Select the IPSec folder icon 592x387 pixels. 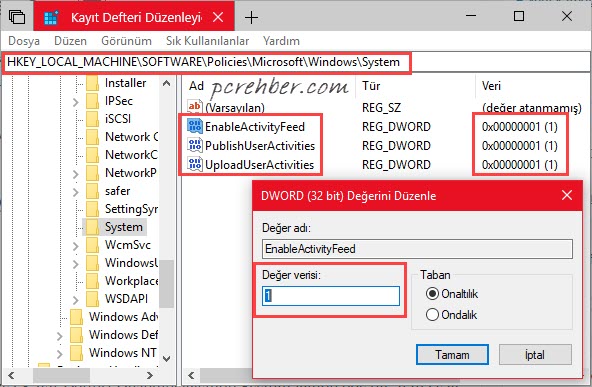[92, 101]
